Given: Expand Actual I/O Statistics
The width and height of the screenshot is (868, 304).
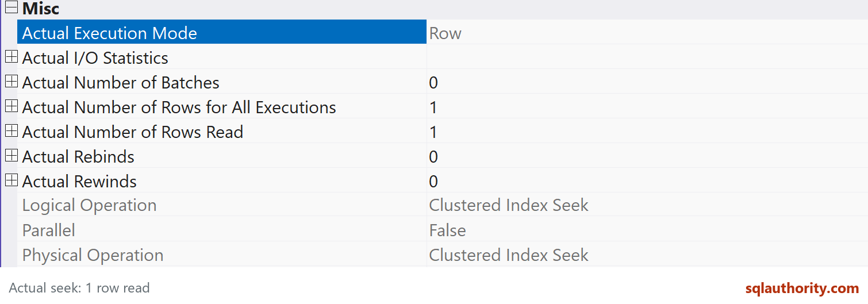Looking at the screenshot, I should coord(11,57).
